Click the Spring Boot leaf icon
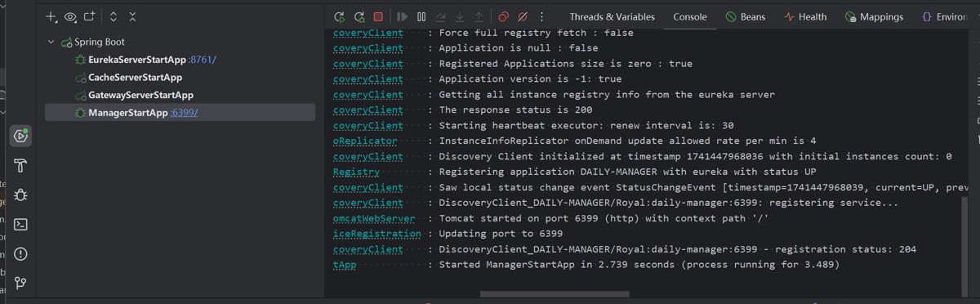The width and height of the screenshot is (980, 304). click(66, 42)
